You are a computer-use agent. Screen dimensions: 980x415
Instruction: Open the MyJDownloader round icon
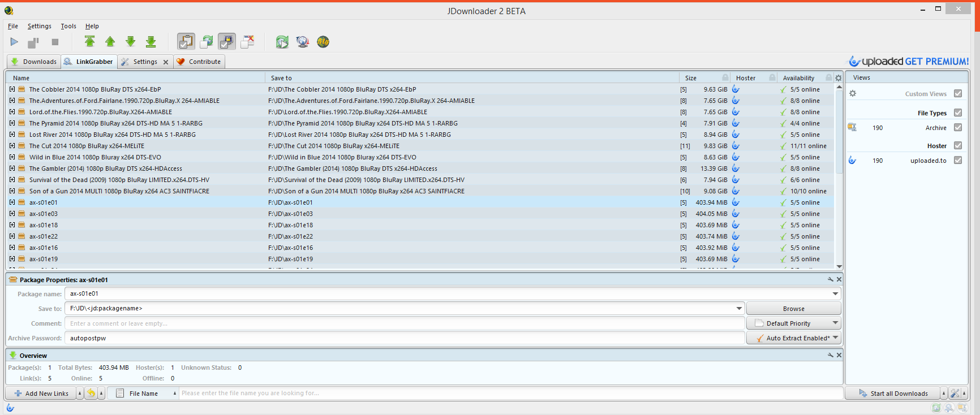click(x=323, y=42)
